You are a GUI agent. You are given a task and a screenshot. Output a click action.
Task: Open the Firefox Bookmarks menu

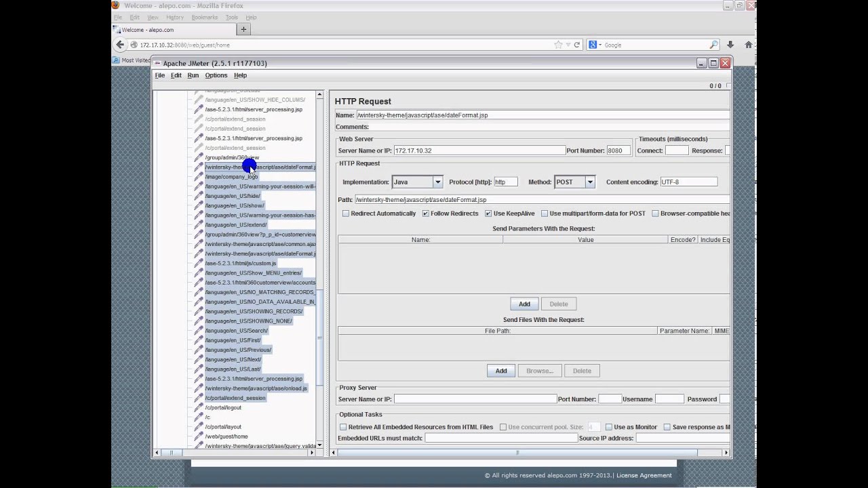(205, 17)
